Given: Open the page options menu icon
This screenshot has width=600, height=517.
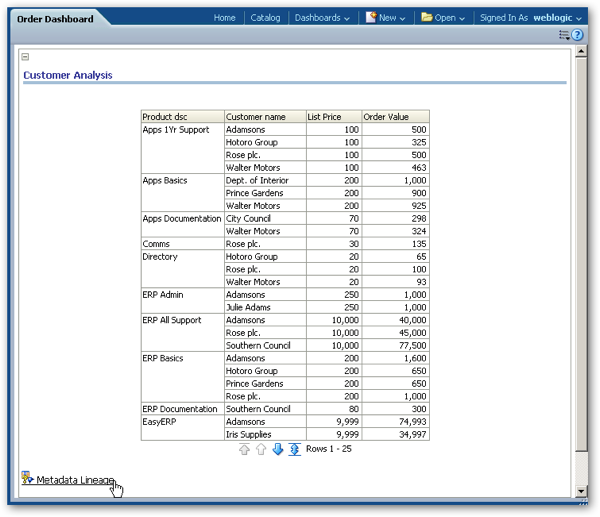Looking at the screenshot, I should pyautogui.click(x=564, y=35).
